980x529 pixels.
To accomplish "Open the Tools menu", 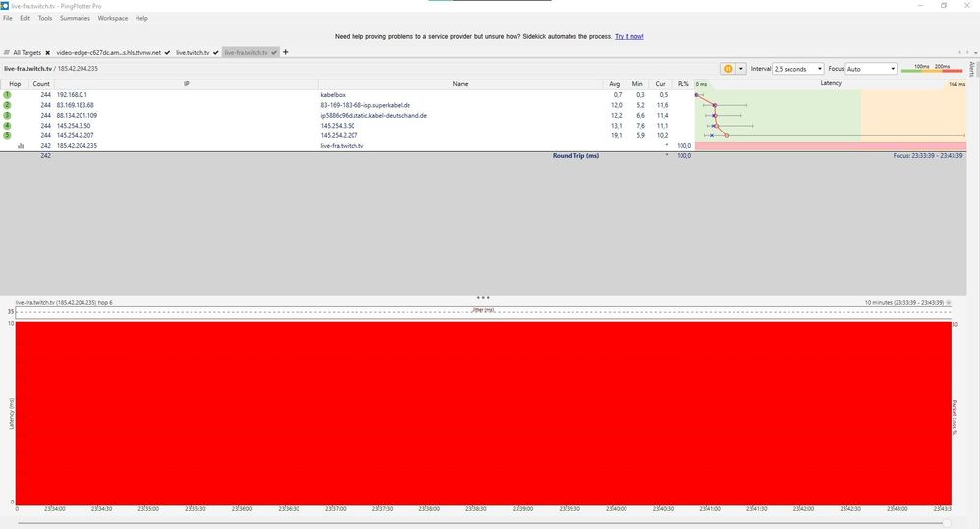I will (45, 18).
